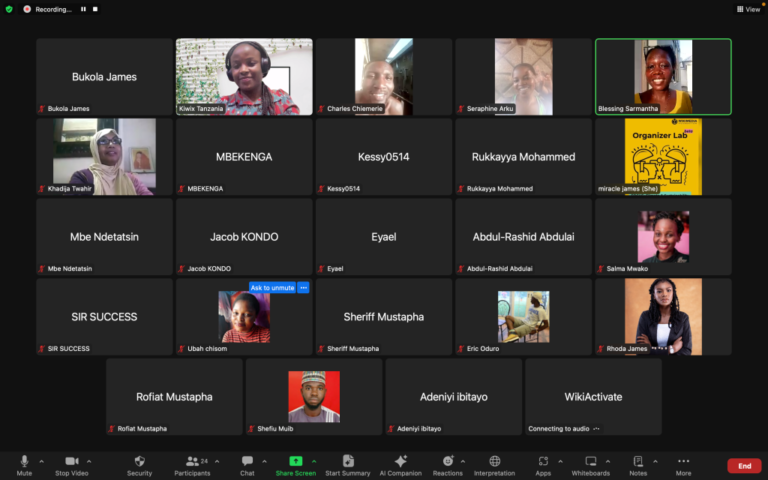The image size is (768, 480).
Task: Expand the arrow beside Chat
Action: [264, 461]
